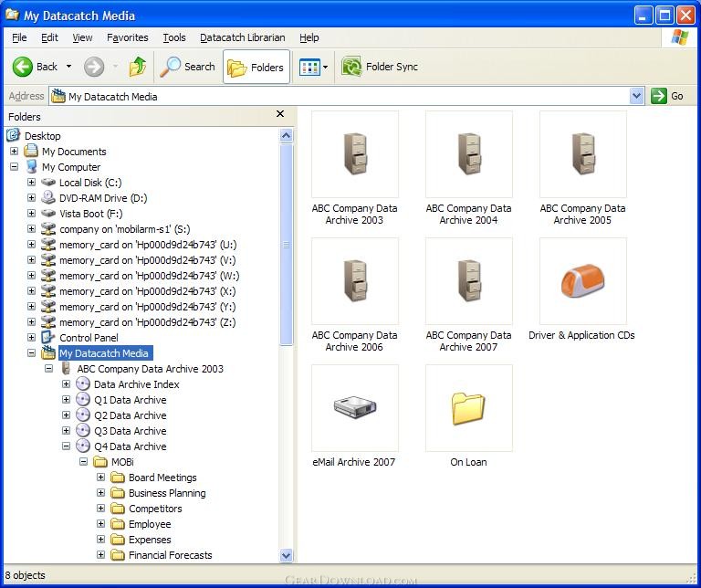Select eMail Archive 2007 drive icon

355,408
